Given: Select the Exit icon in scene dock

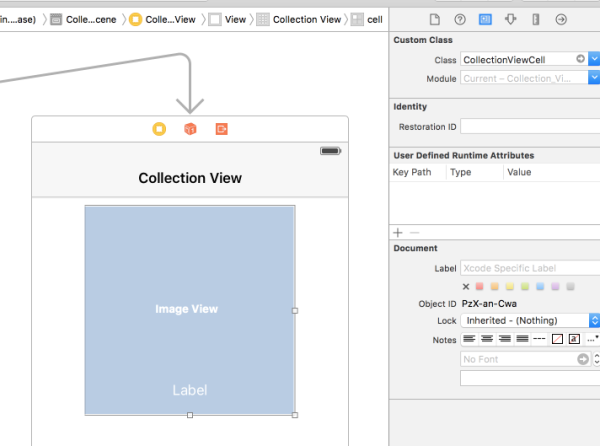Looking at the screenshot, I should click(x=221, y=129).
